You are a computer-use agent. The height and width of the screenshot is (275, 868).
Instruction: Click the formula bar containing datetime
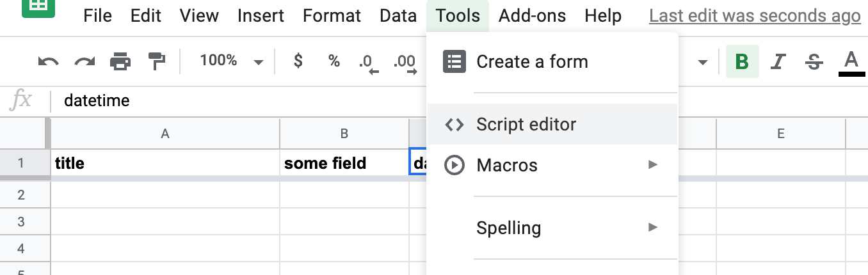[x=459, y=101]
